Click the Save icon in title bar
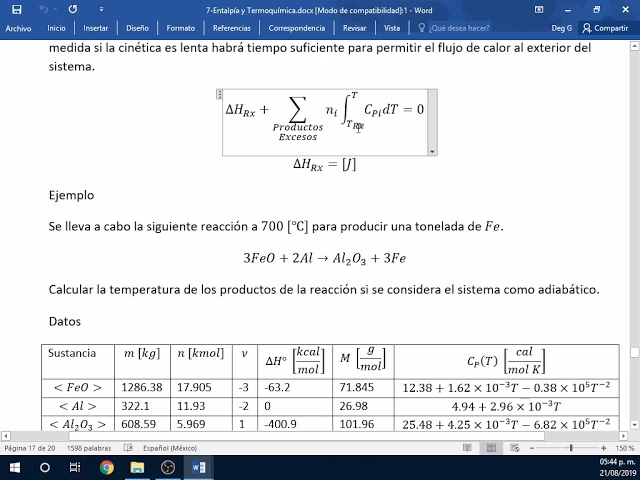This screenshot has width=640, height=480. pyautogui.click(x=17, y=10)
